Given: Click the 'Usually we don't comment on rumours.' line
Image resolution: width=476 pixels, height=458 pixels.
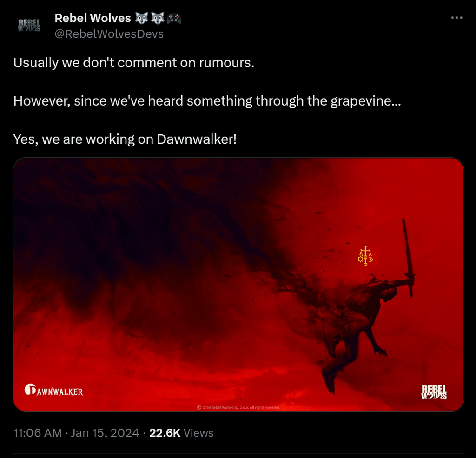Looking at the screenshot, I should point(133,63).
